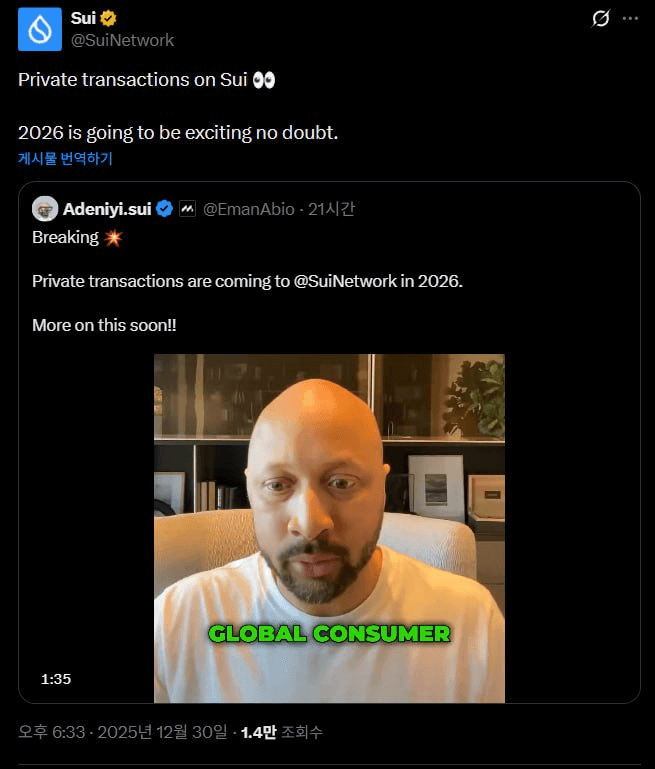This screenshot has width=655, height=769.
Task: Click the 1.4만 조회수 view count
Action: click(x=282, y=732)
